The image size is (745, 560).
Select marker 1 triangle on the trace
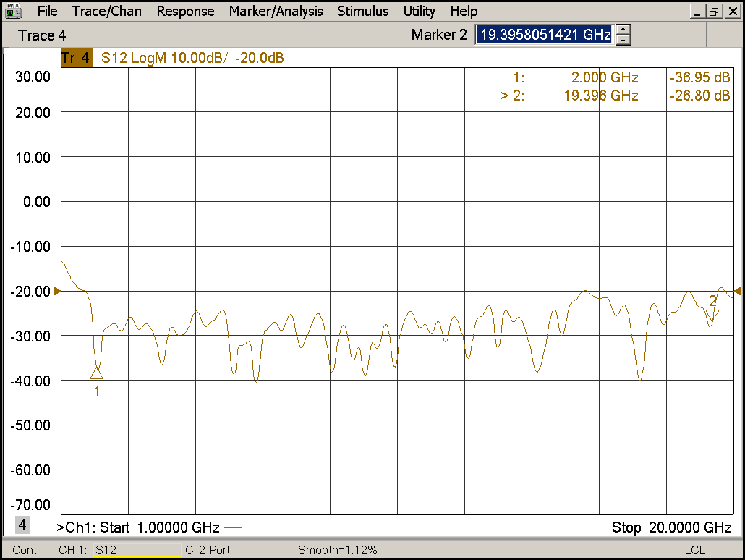97,373
